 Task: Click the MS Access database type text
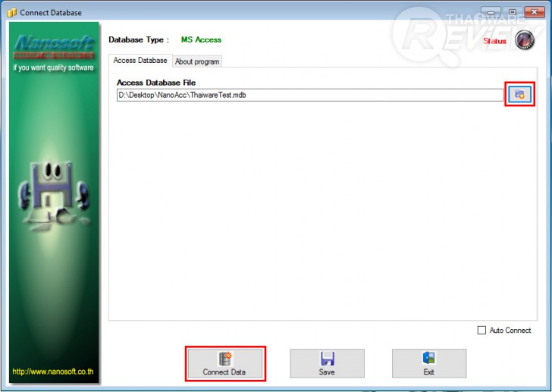coord(201,39)
